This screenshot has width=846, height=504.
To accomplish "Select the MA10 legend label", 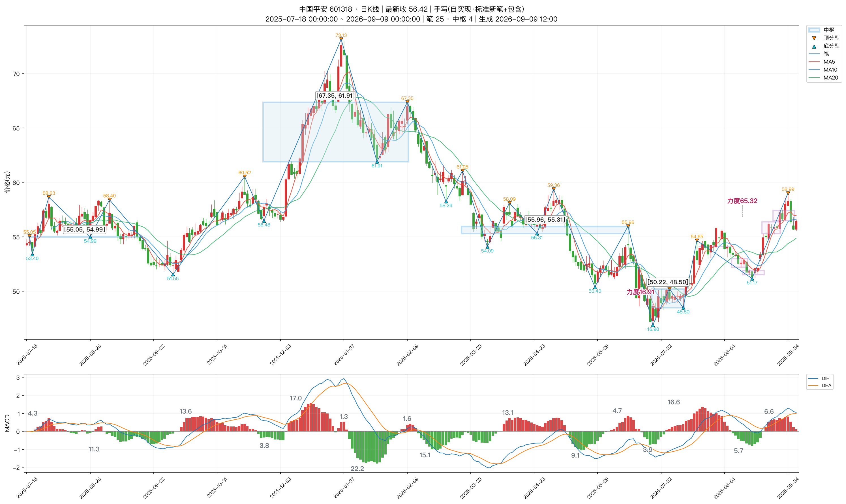I will pyautogui.click(x=830, y=70).
